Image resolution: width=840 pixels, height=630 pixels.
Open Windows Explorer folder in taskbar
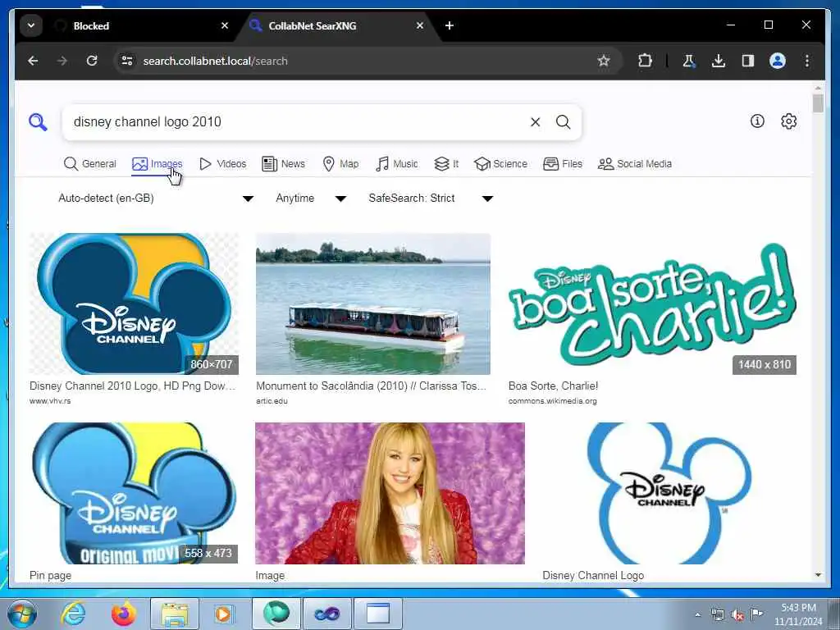tap(175, 614)
